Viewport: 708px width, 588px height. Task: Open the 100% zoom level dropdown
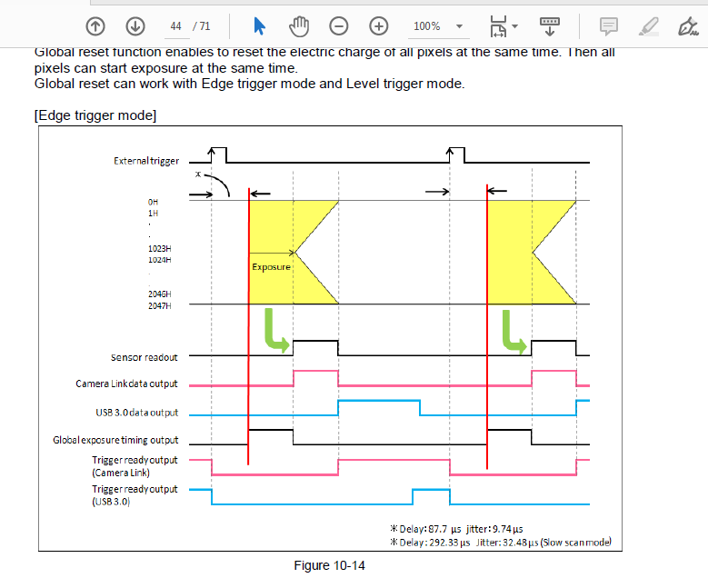[x=438, y=26]
